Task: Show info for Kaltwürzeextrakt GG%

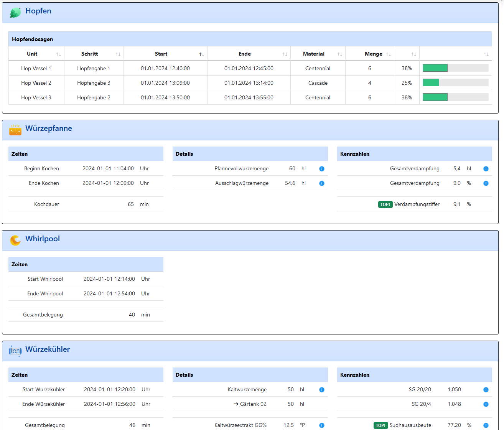Action: coord(322,425)
